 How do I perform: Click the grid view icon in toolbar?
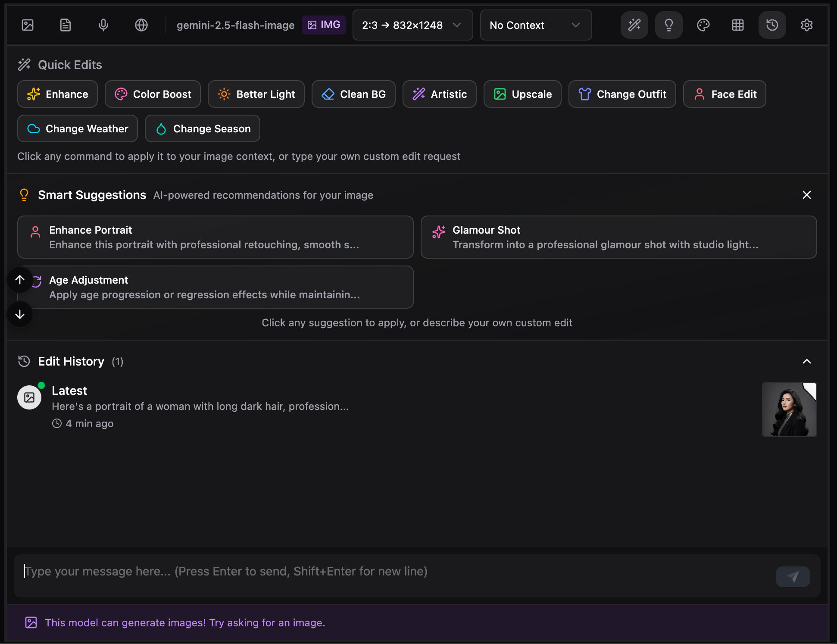738,25
